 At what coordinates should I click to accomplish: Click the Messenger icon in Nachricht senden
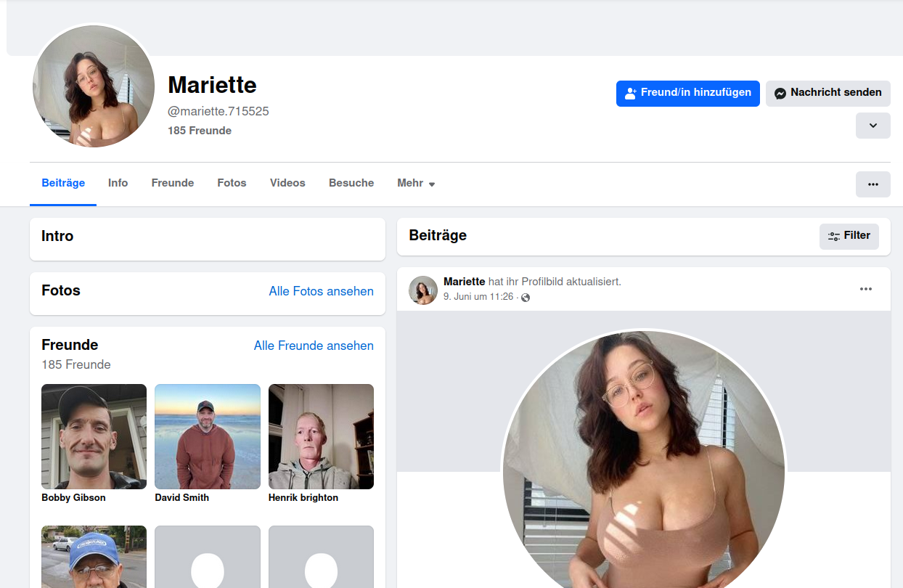click(780, 93)
